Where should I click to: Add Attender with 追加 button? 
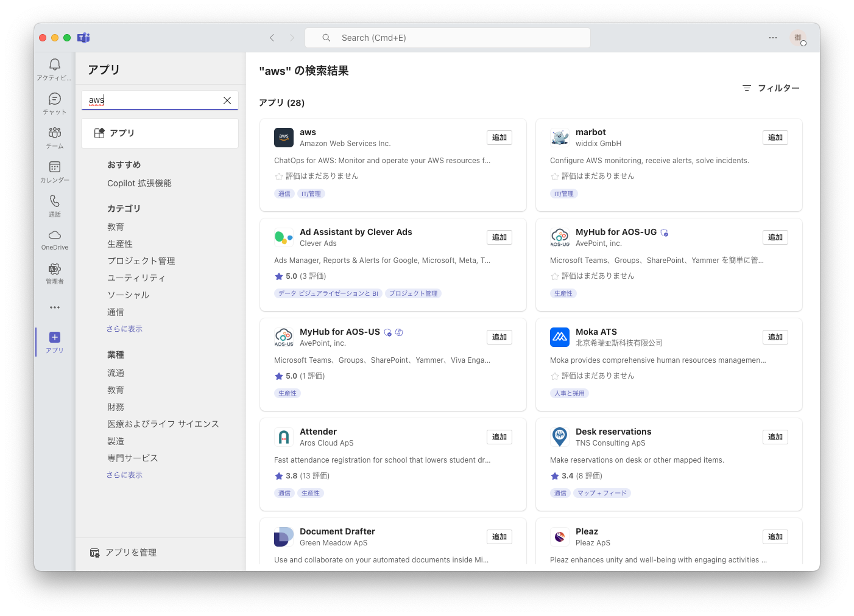tap(499, 437)
